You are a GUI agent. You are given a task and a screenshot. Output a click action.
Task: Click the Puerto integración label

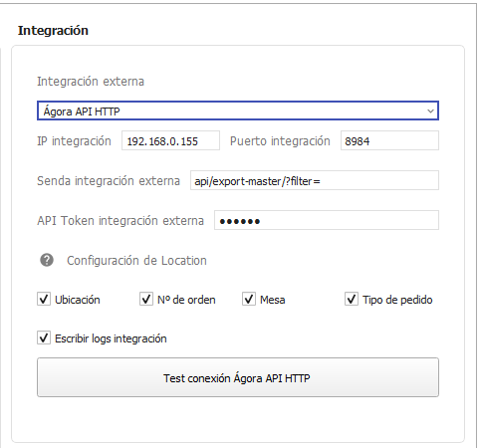point(280,141)
